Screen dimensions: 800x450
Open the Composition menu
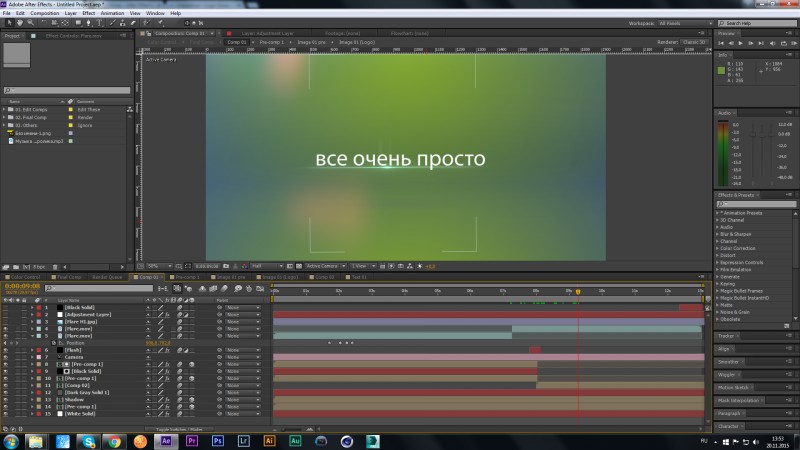click(x=44, y=13)
